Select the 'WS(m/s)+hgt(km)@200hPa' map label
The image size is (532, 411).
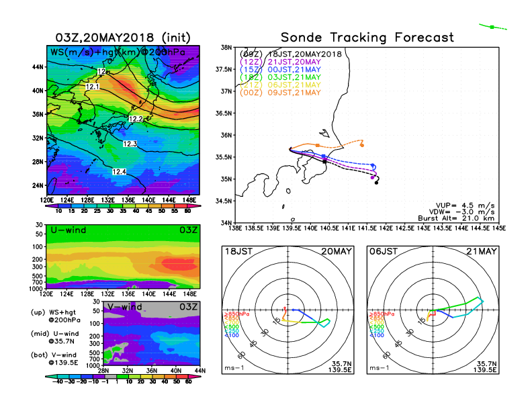click(118, 52)
